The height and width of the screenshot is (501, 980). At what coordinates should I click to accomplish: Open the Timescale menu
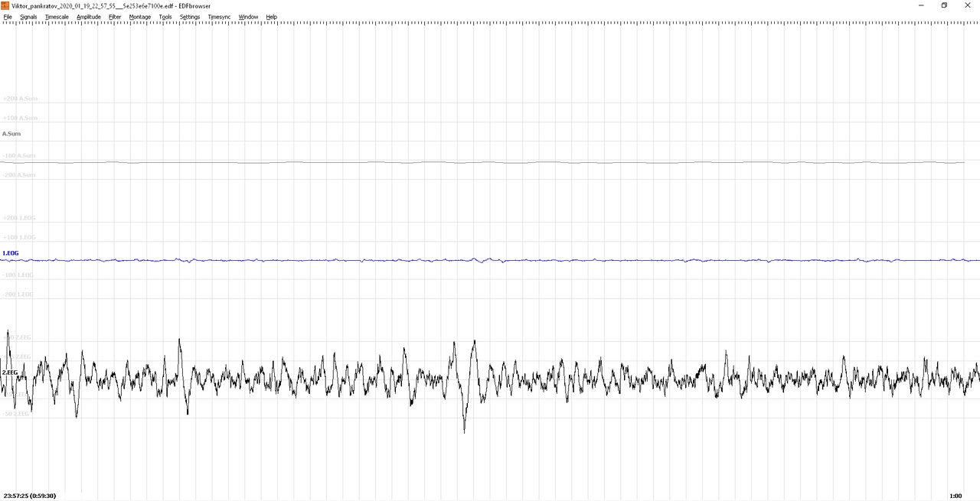click(57, 17)
